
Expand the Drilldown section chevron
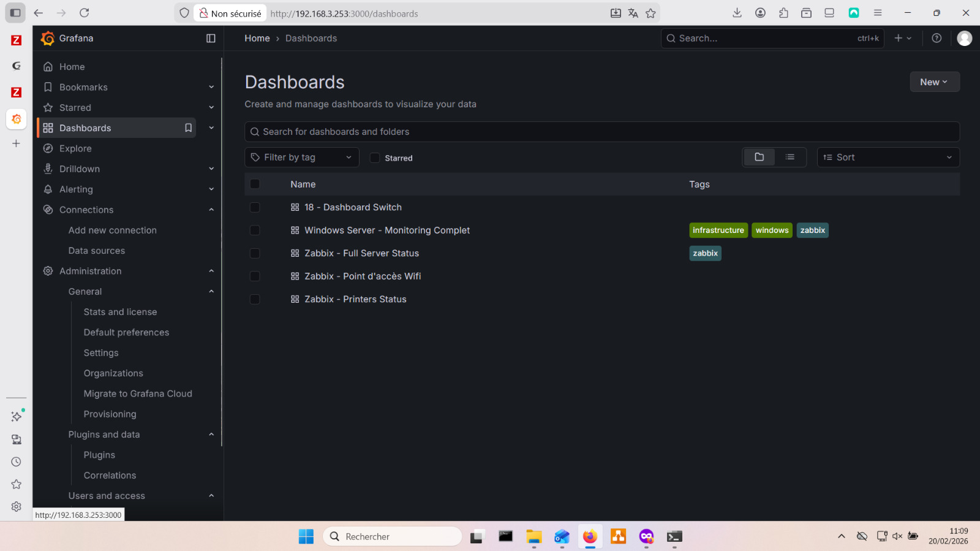click(211, 169)
